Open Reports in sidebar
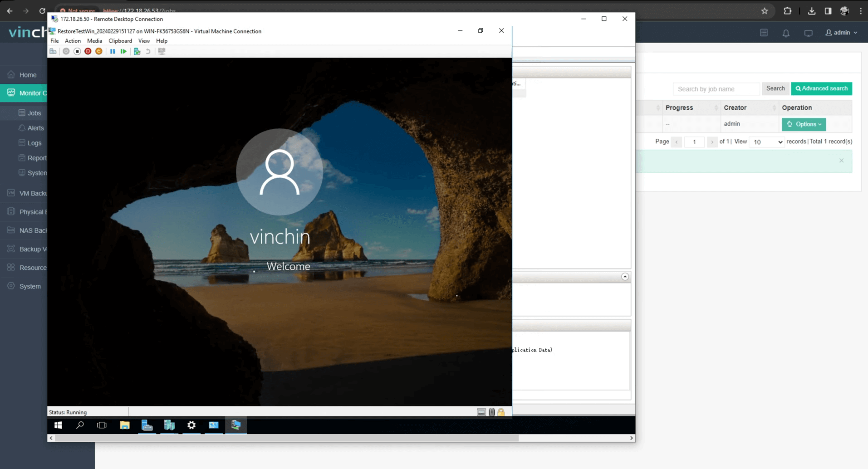The height and width of the screenshot is (469, 868). point(32,158)
